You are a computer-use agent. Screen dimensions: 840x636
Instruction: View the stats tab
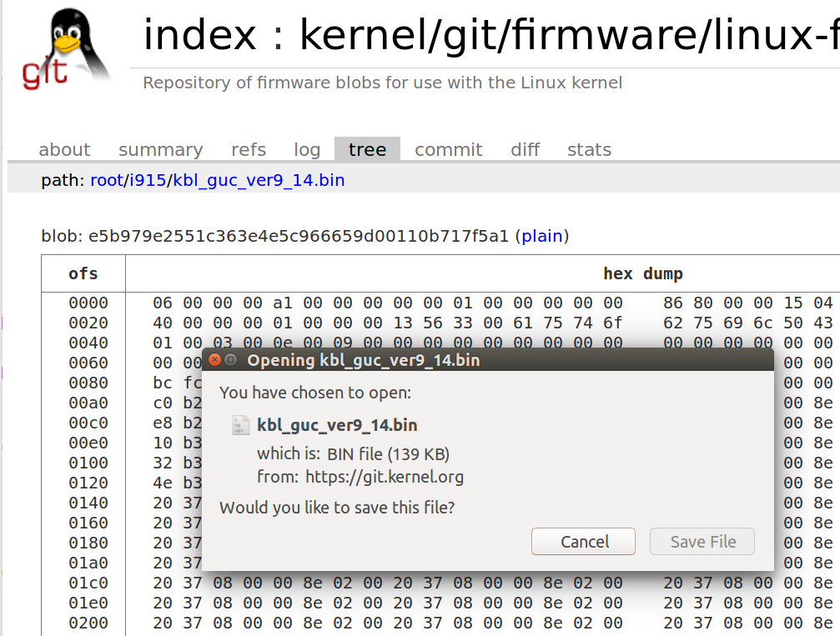pos(588,149)
